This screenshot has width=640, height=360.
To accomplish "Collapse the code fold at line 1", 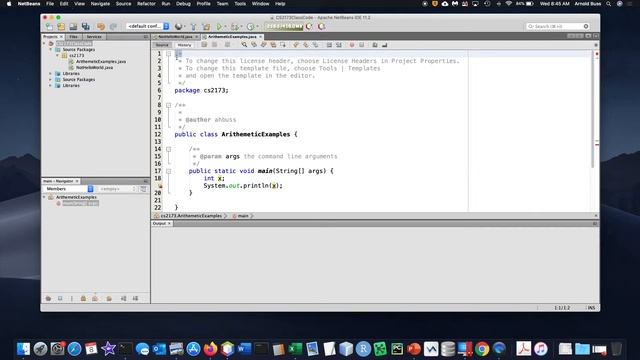I will click(x=169, y=54).
